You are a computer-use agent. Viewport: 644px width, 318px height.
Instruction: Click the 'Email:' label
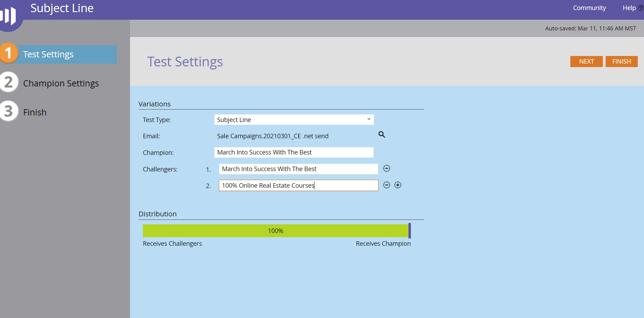[151, 136]
